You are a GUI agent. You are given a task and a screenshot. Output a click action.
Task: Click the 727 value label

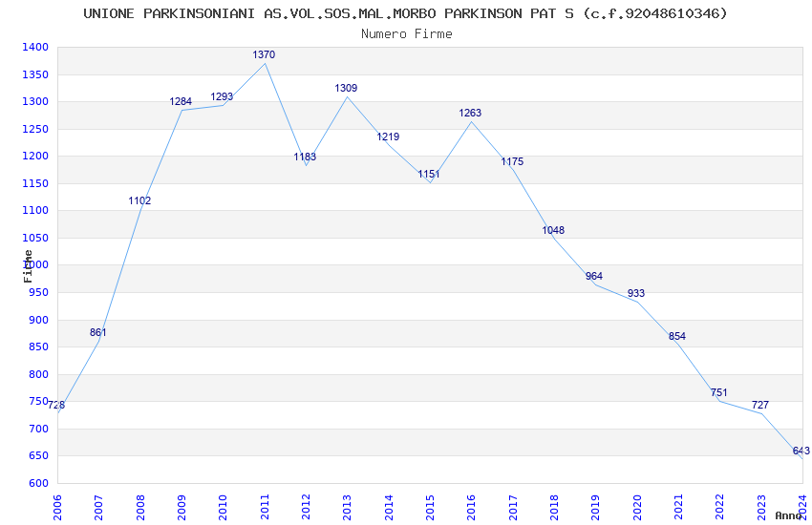[760, 405]
